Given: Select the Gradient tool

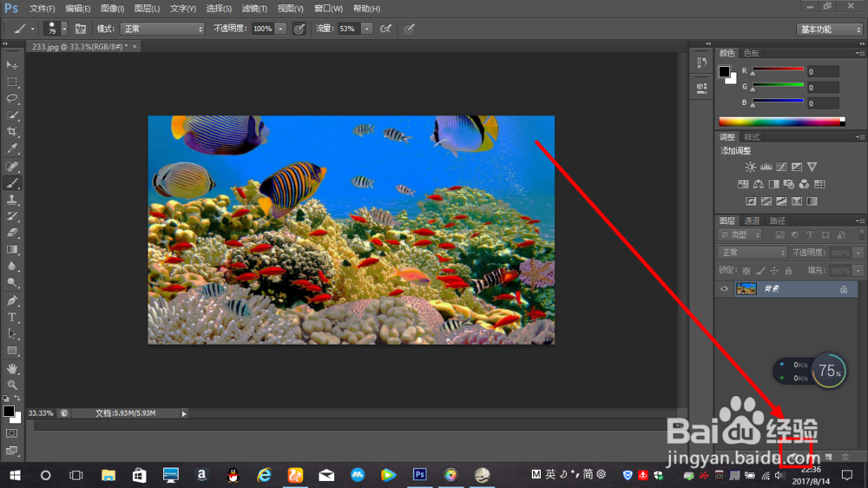Looking at the screenshot, I should pos(11,249).
